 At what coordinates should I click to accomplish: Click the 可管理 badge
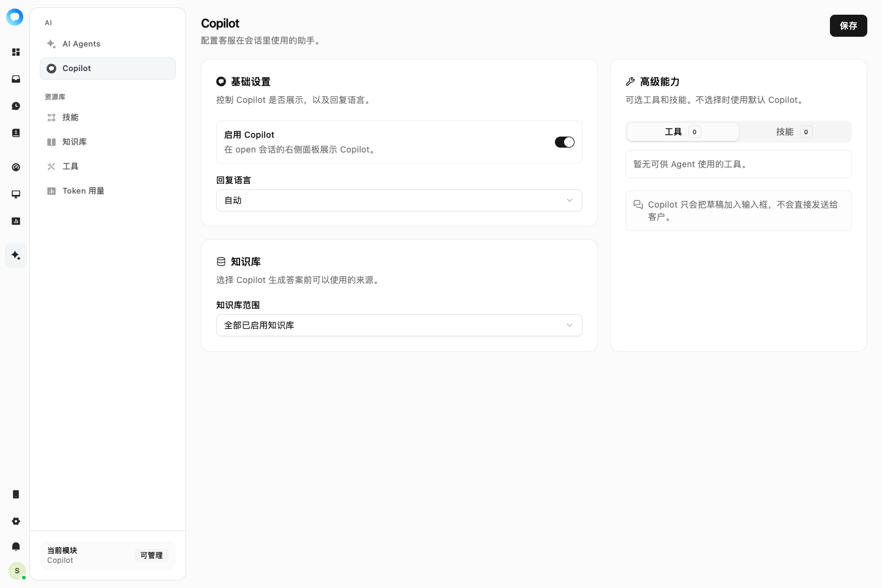pyautogui.click(x=151, y=556)
